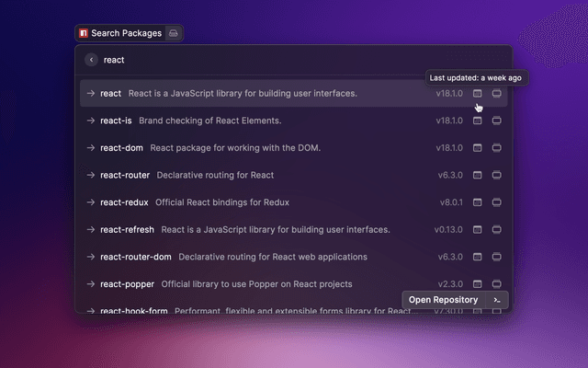
Task: Click the monitor icon on the react-refresh row
Action: click(x=497, y=229)
